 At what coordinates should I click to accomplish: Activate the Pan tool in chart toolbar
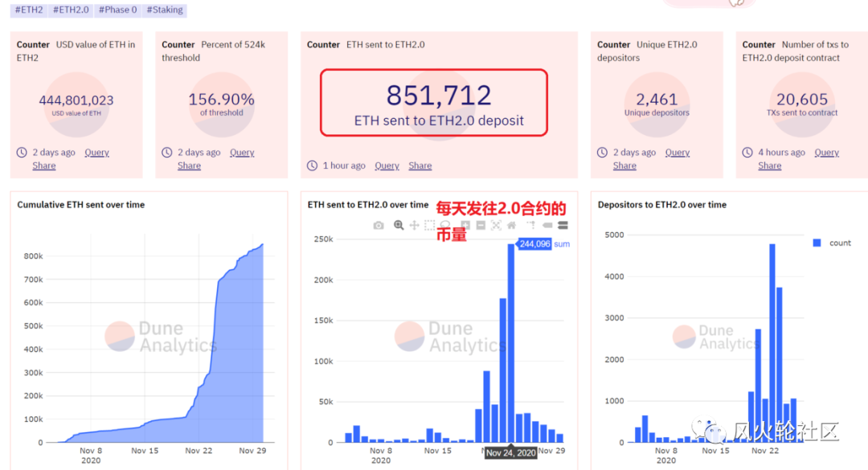[x=413, y=226]
